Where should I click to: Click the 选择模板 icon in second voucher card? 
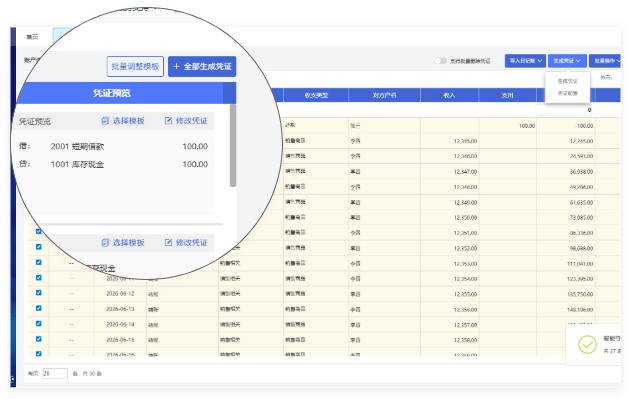click(105, 242)
